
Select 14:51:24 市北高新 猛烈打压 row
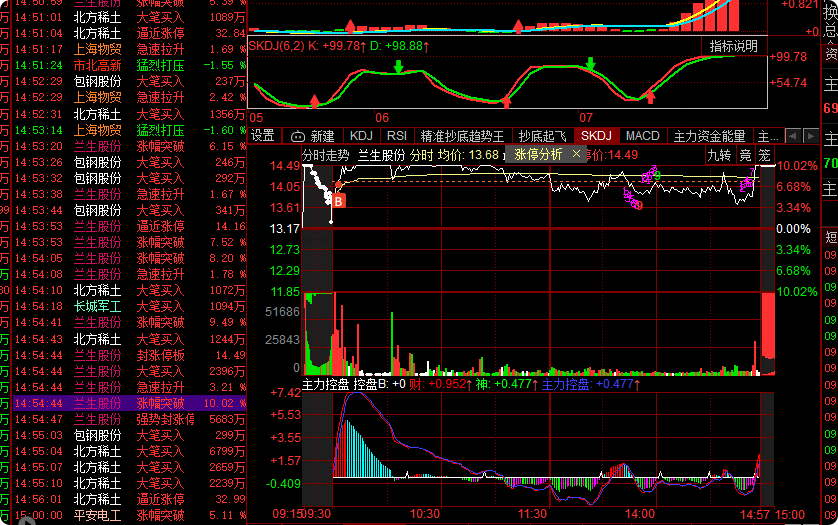point(130,65)
